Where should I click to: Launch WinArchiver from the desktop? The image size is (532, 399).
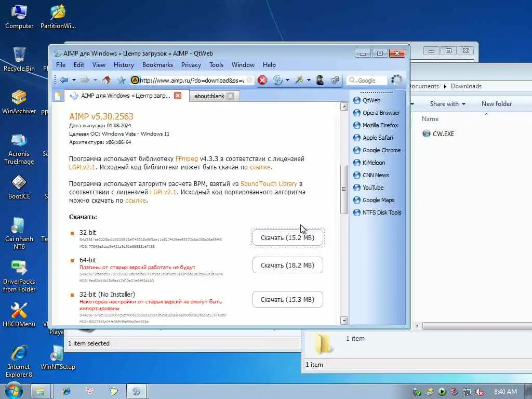click(19, 102)
